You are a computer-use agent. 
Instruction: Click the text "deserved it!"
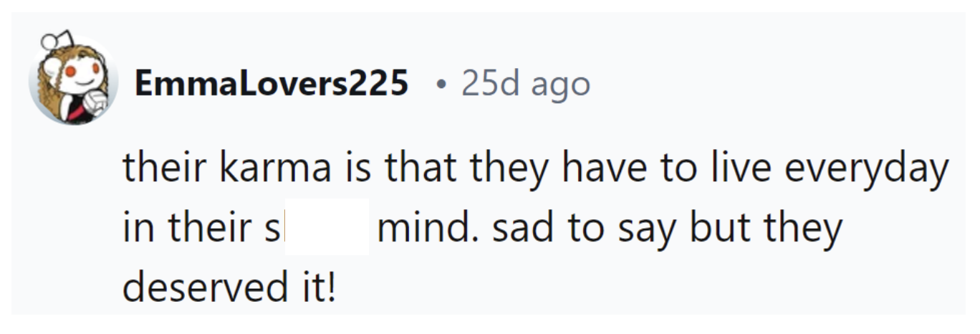pyautogui.click(x=229, y=287)
